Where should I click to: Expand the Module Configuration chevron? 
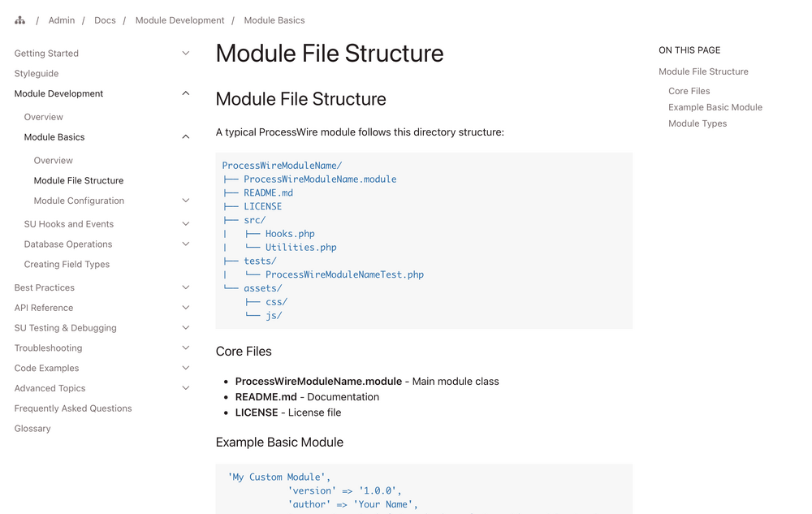(186, 201)
